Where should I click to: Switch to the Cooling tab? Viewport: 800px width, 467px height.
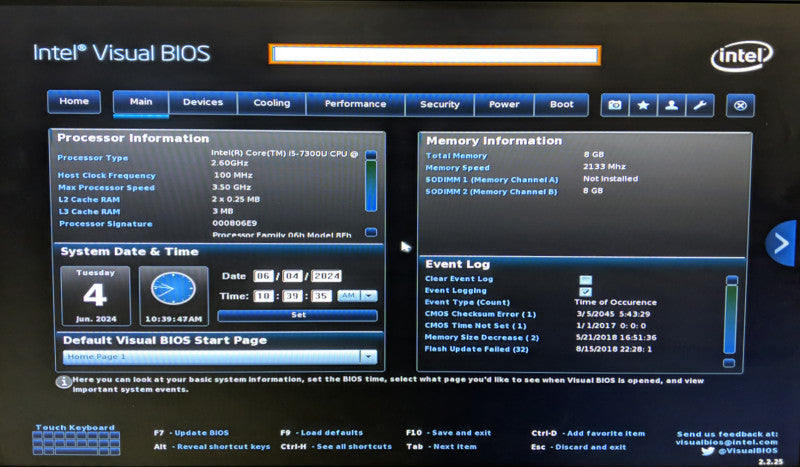tap(271, 103)
